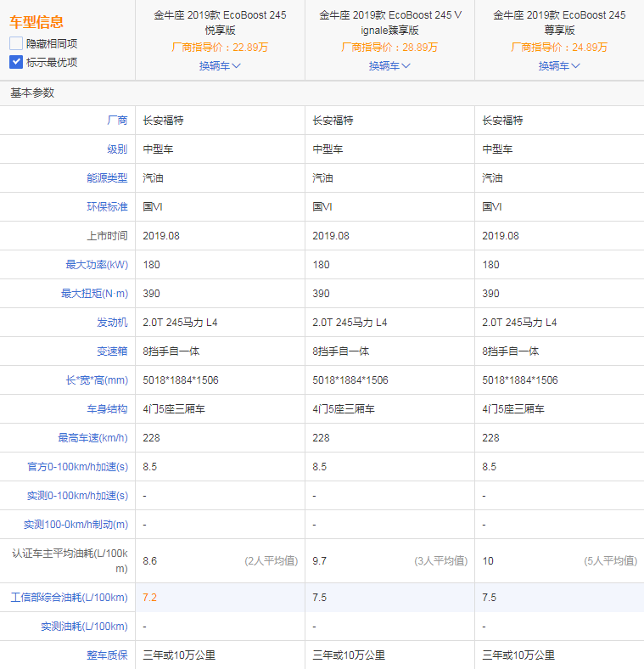Click the 级别 parameter link
The image size is (644, 669).
coord(117,149)
